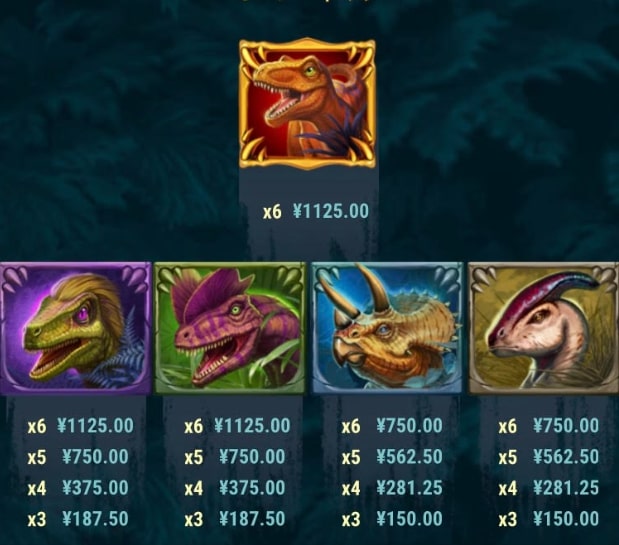Select the green raptor x4 ¥375.00 row
619x545 pixels.
click(x=78, y=488)
